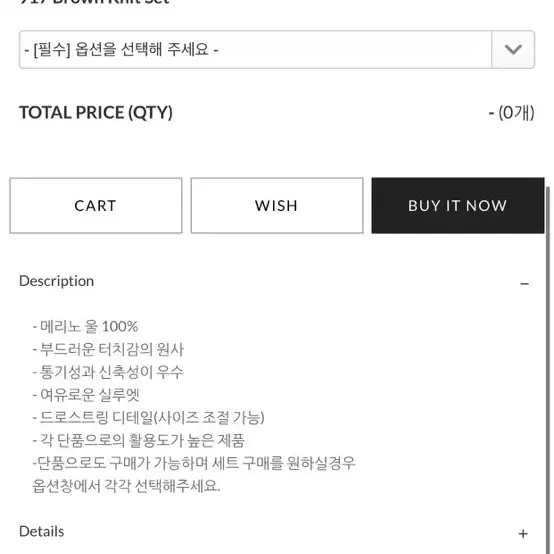Click the '(0개)' quantity total text
The width and height of the screenshot is (554, 554).
(x=516, y=113)
